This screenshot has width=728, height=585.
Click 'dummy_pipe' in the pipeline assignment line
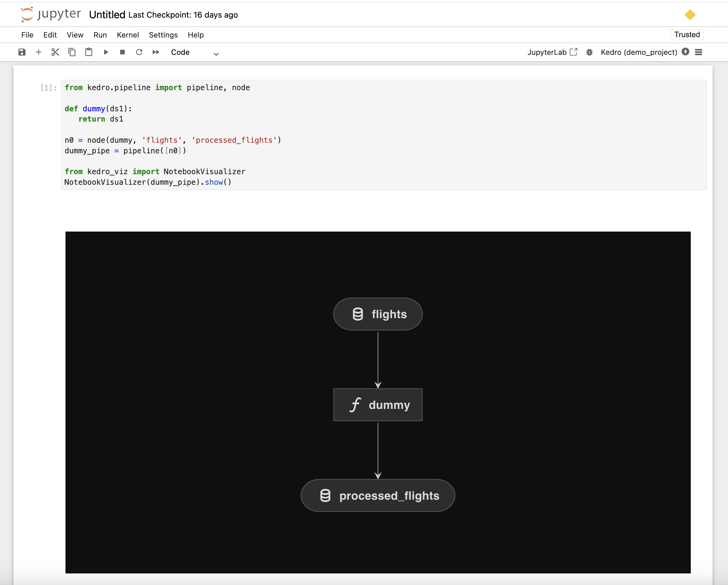pos(87,151)
